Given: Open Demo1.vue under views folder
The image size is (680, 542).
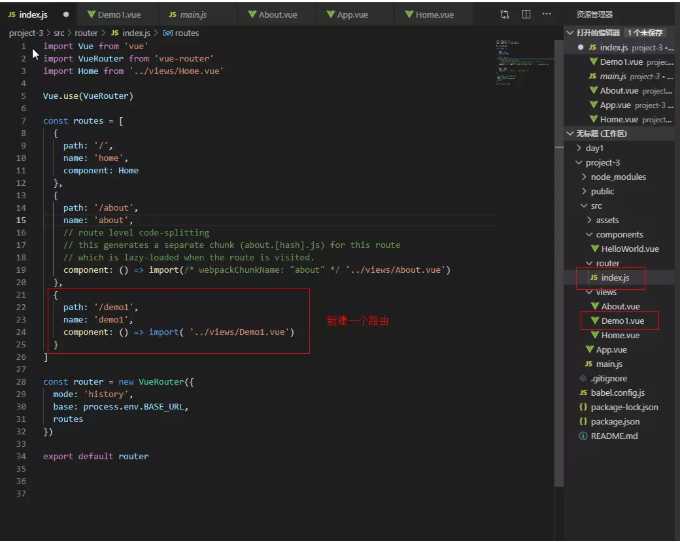Looking at the screenshot, I should (622, 321).
